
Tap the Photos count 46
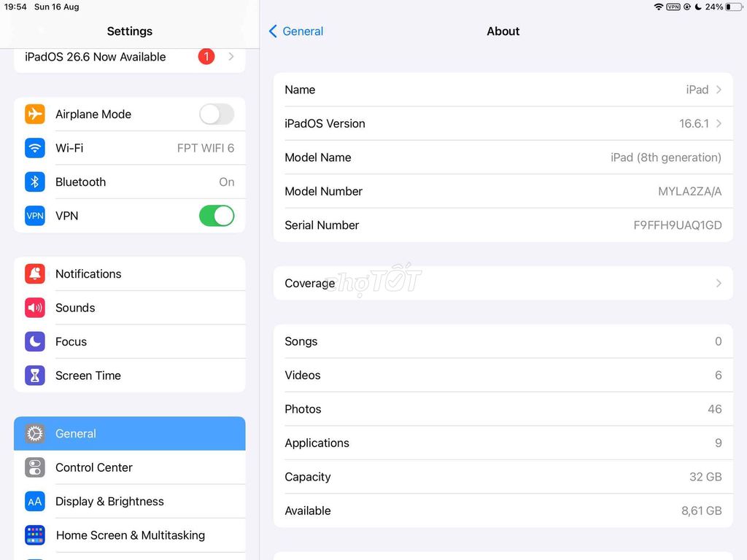point(715,409)
